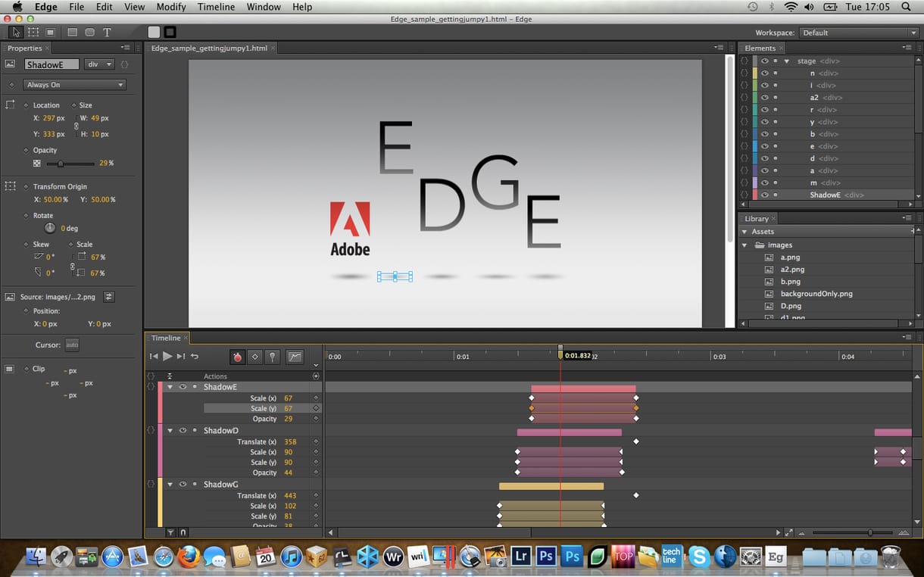Click the Link Scale chain icon
This screenshot has height=577, width=924.
pos(73,265)
